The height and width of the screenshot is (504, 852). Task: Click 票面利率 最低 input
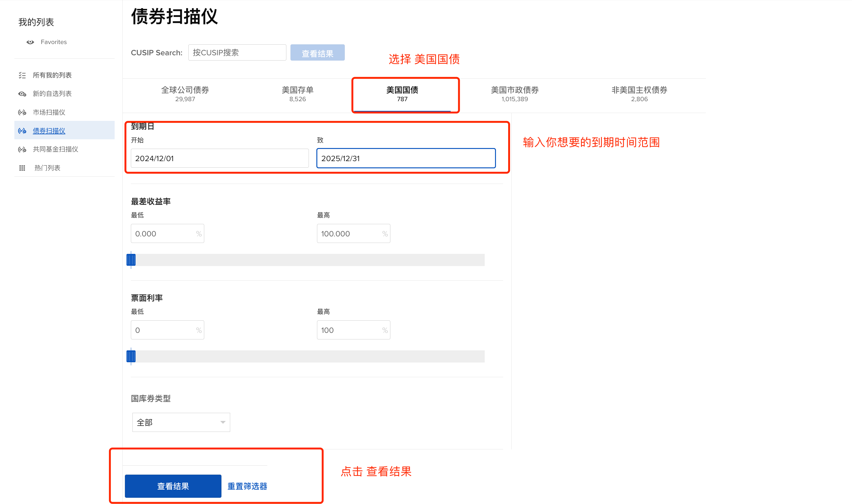167,330
